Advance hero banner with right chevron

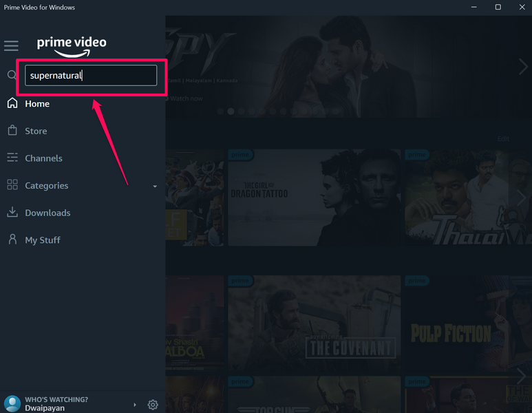(523, 67)
